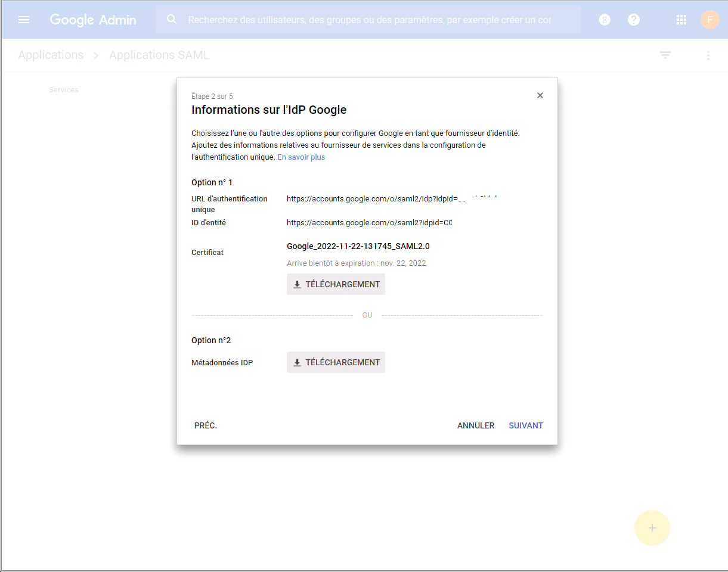Open the help question mark icon

(x=634, y=20)
